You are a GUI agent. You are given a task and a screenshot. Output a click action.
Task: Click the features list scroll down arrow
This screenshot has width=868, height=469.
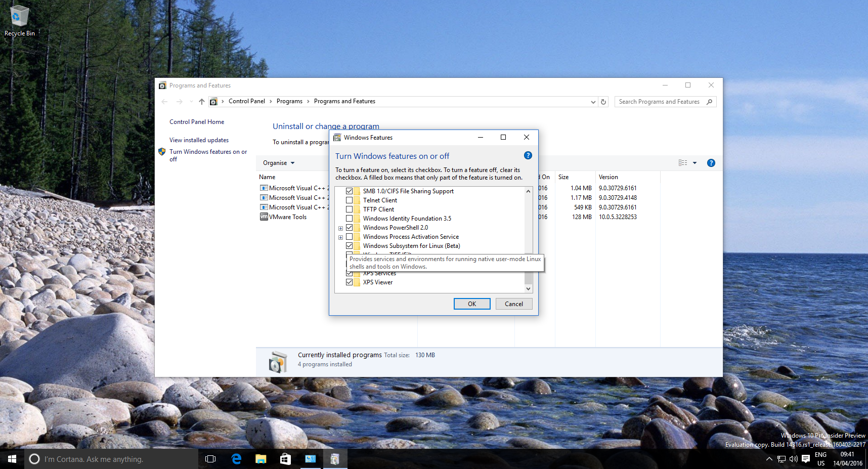pos(528,288)
